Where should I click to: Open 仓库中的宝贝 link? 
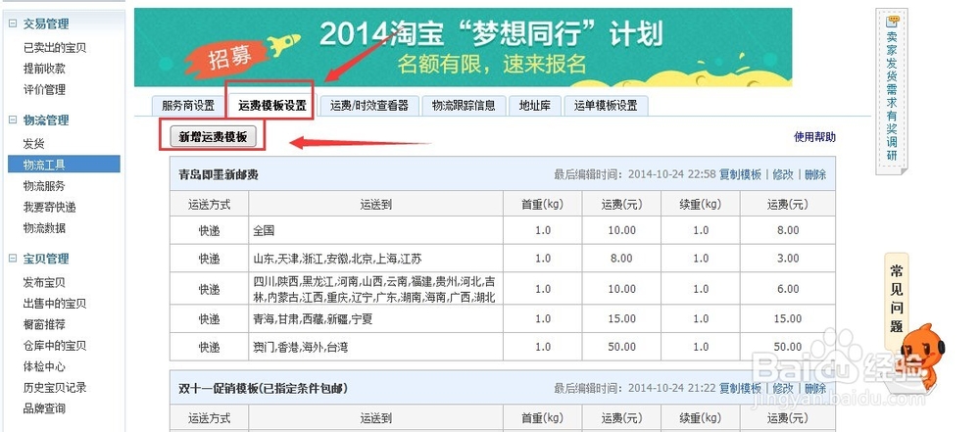[54, 346]
